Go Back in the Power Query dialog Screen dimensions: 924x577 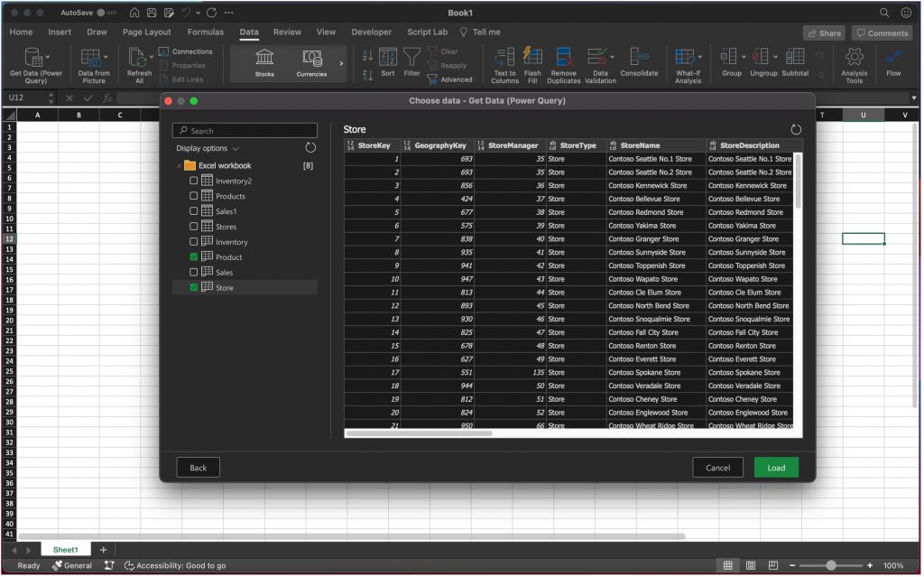pyautogui.click(x=198, y=468)
